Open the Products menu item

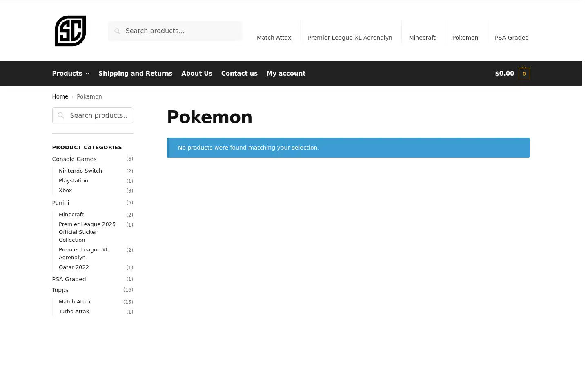[67, 74]
